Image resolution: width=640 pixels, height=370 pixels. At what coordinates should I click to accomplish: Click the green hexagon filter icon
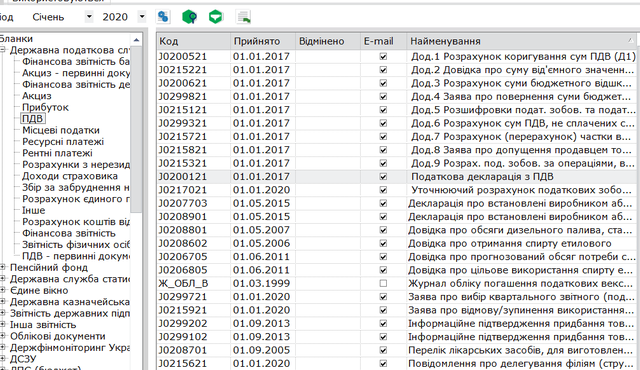click(x=216, y=17)
